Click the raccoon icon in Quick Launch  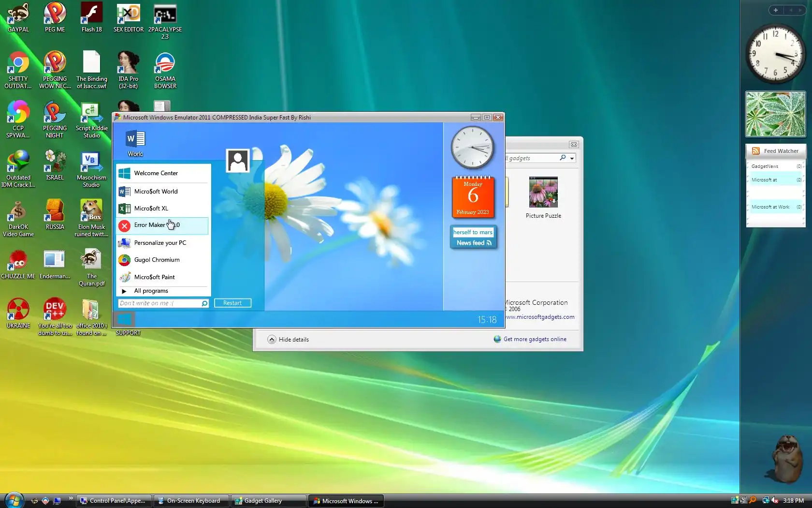pos(34,501)
